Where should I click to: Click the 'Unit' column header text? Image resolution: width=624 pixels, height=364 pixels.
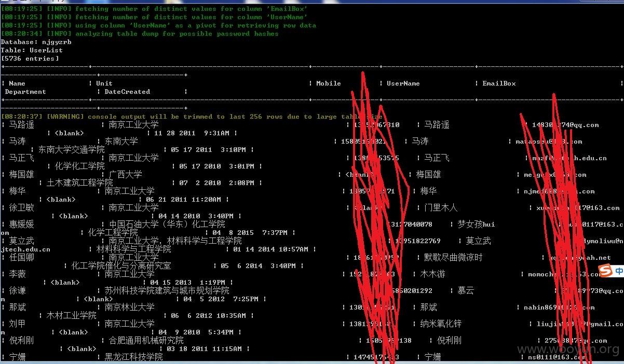[104, 83]
